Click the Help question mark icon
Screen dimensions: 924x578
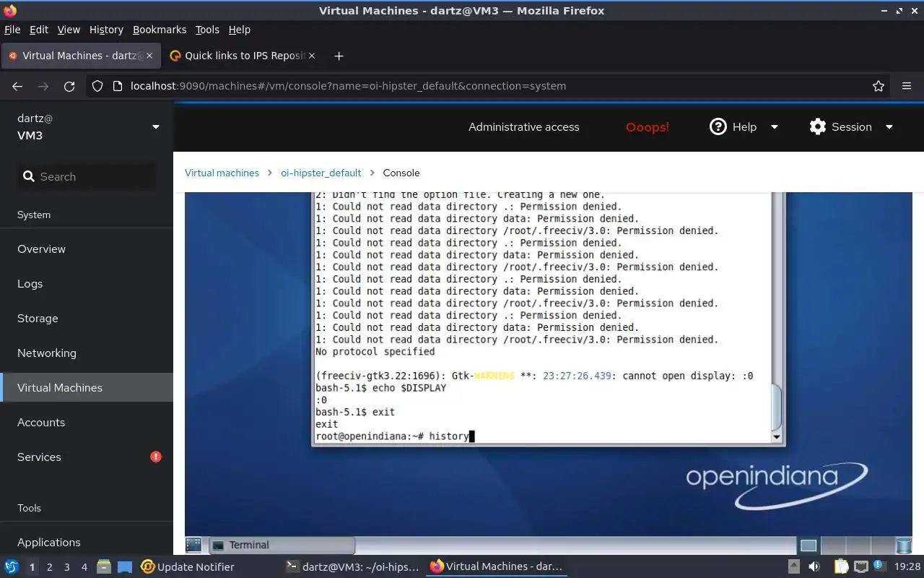pyautogui.click(x=718, y=126)
